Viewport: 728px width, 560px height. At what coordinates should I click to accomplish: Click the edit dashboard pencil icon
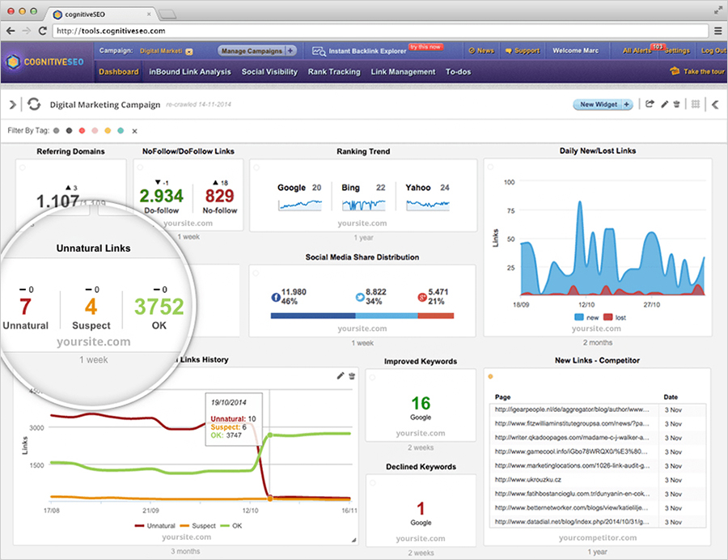click(x=664, y=104)
